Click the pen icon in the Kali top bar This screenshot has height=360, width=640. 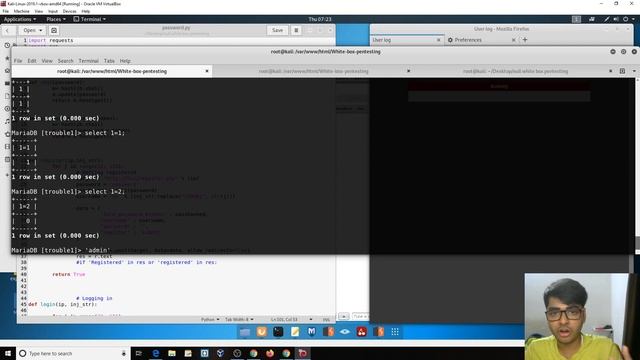pyautogui.click(x=607, y=19)
